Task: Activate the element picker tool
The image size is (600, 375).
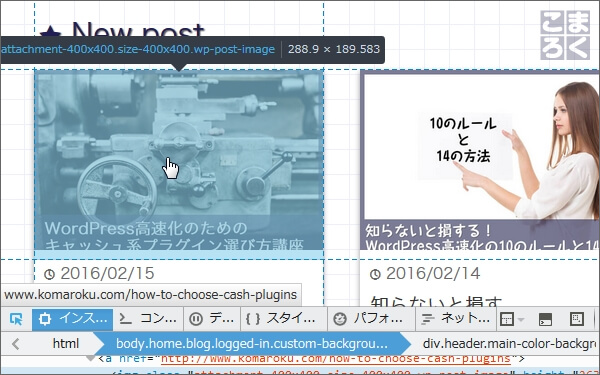Action: tap(16, 319)
